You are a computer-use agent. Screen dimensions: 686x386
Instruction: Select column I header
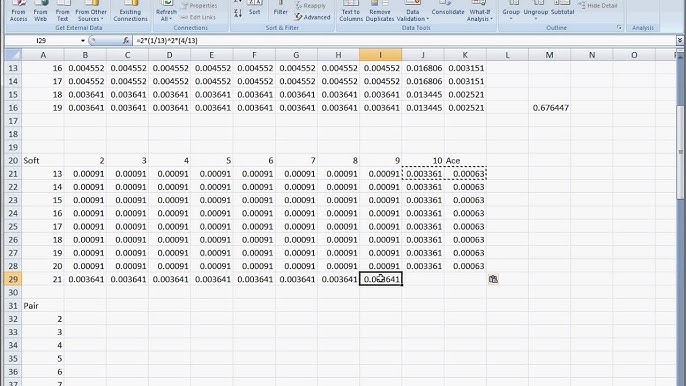point(380,55)
